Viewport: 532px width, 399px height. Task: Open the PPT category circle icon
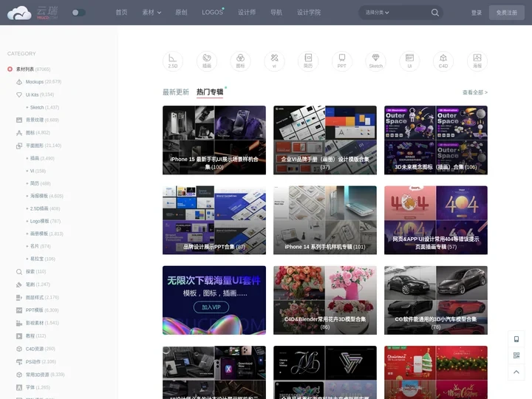[342, 61]
